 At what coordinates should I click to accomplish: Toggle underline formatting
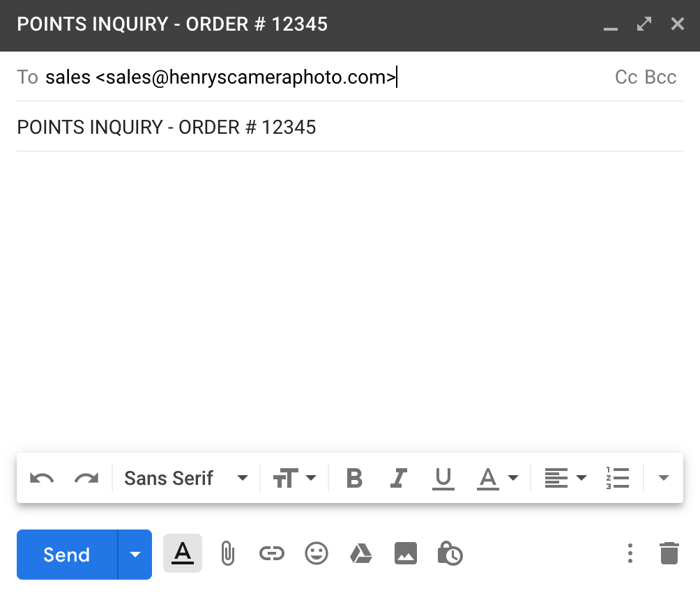click(443, 479)
